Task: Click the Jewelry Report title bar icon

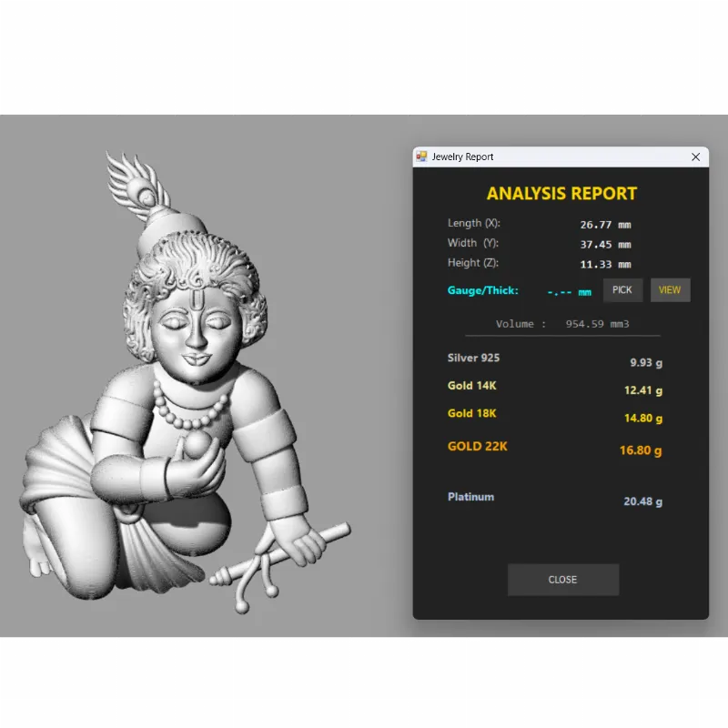Action: (421, 157)
